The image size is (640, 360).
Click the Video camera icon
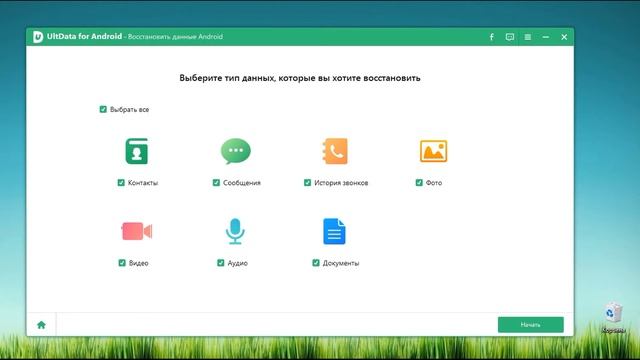click(137, 231)
